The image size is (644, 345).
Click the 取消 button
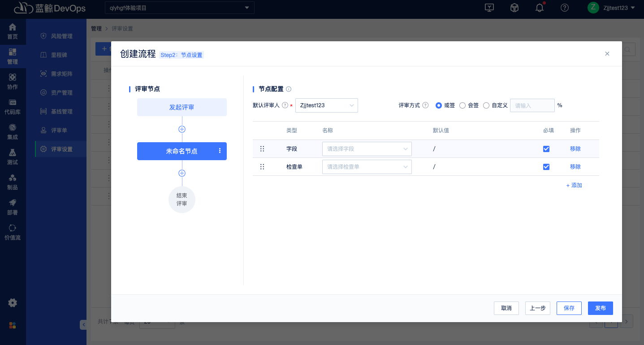[x=506, y=308]
